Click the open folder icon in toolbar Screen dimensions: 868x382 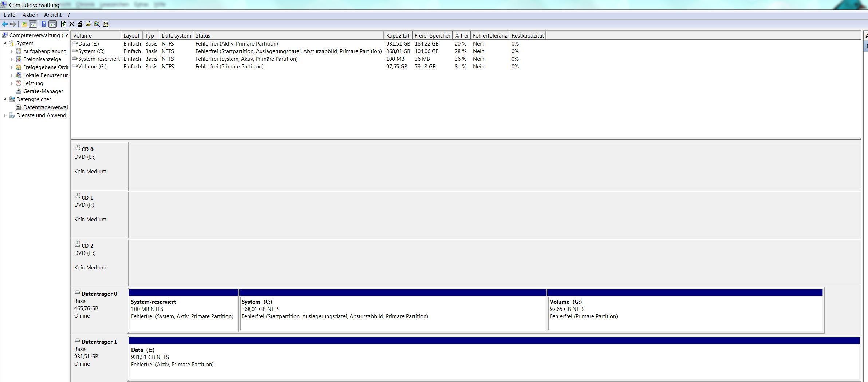coord(88,24)
